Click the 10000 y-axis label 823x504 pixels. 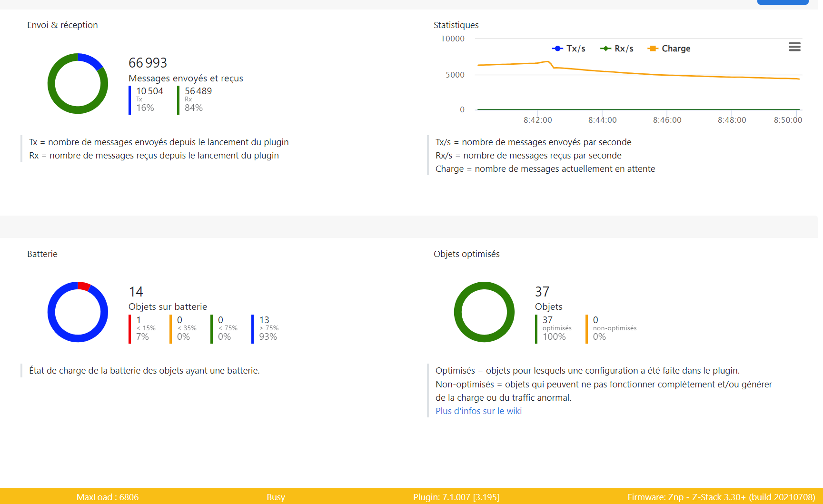click(453, 39)
